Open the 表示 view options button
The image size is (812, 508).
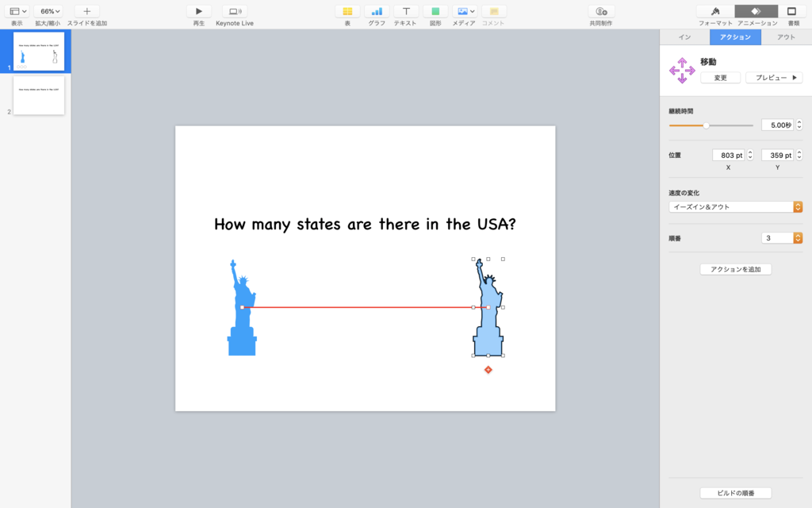17,11
